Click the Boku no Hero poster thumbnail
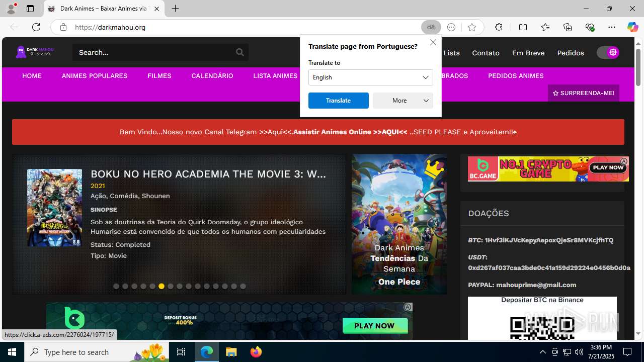This screenshot has height=362, width=644. (x=54, y=208)
